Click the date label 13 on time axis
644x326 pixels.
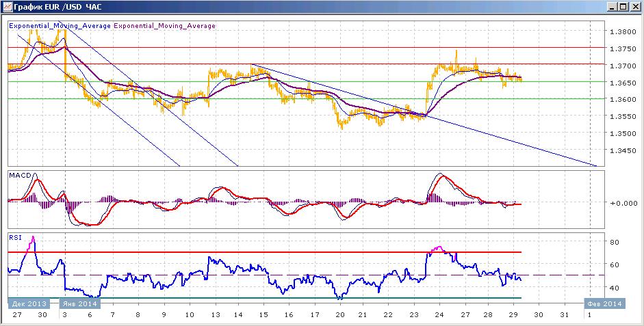tap(215, 314)
